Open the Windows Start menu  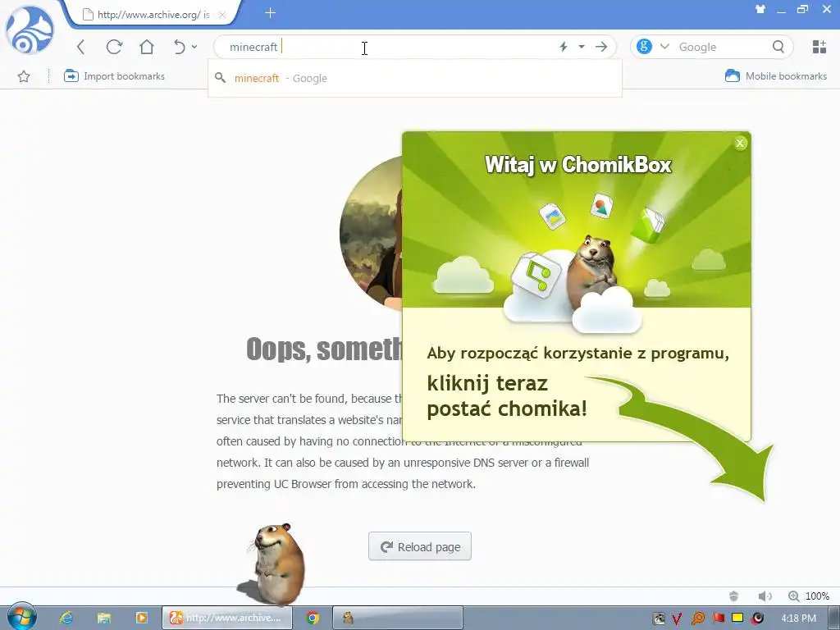[x=21, y=617]
